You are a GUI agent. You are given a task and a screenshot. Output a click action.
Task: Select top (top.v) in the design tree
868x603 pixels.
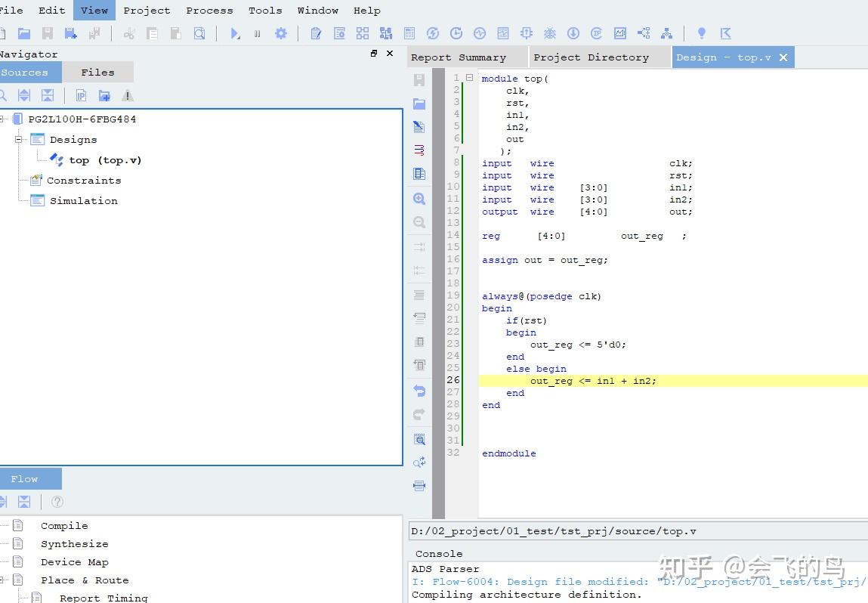pos(105,160)
